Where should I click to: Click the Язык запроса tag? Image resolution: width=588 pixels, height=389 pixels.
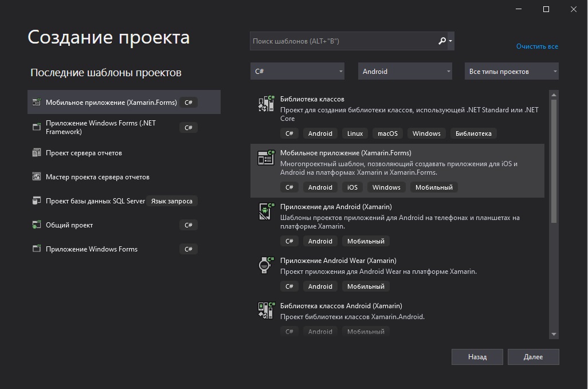pos(171,201)
